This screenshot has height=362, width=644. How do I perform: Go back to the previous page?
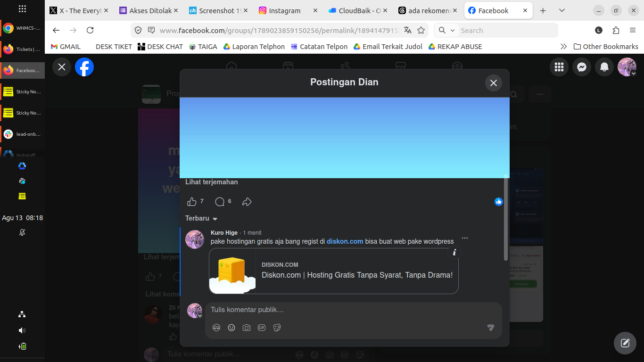click(56, 30)
